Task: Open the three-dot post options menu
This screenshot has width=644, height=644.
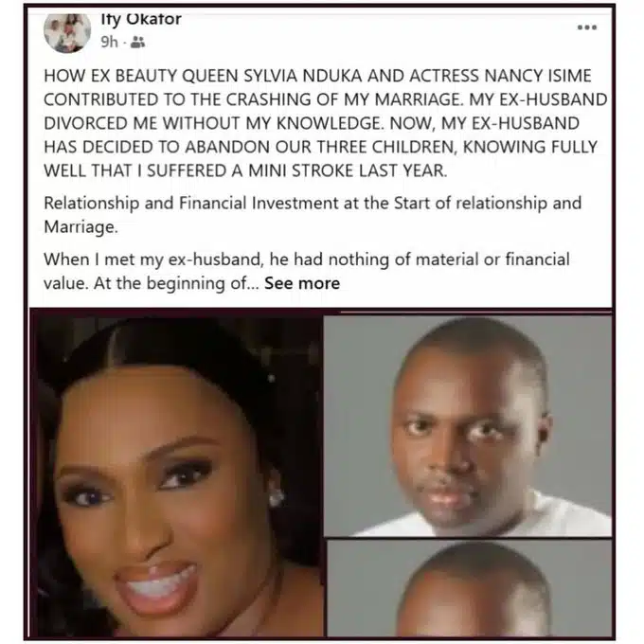Action: (587, 27)
